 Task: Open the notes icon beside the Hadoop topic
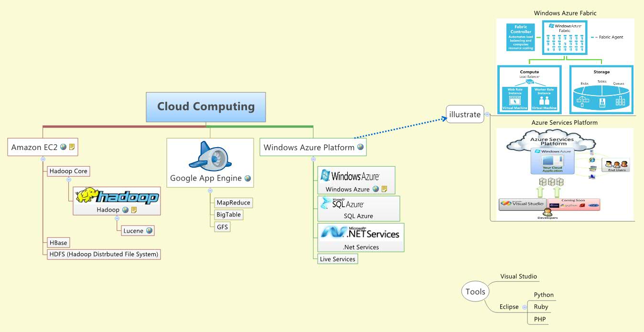click(x=134, y=209)
